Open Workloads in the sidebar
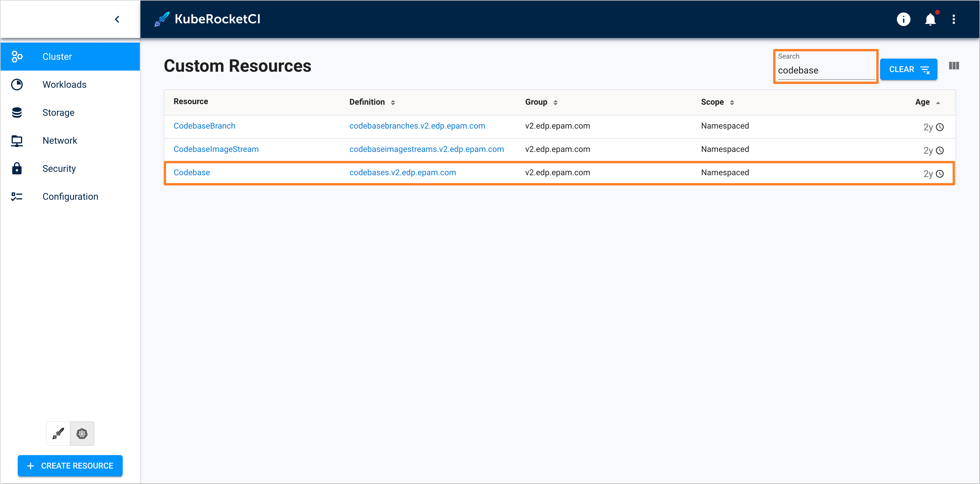The width and height of the screenshot is (980, 484). [64, 85]
